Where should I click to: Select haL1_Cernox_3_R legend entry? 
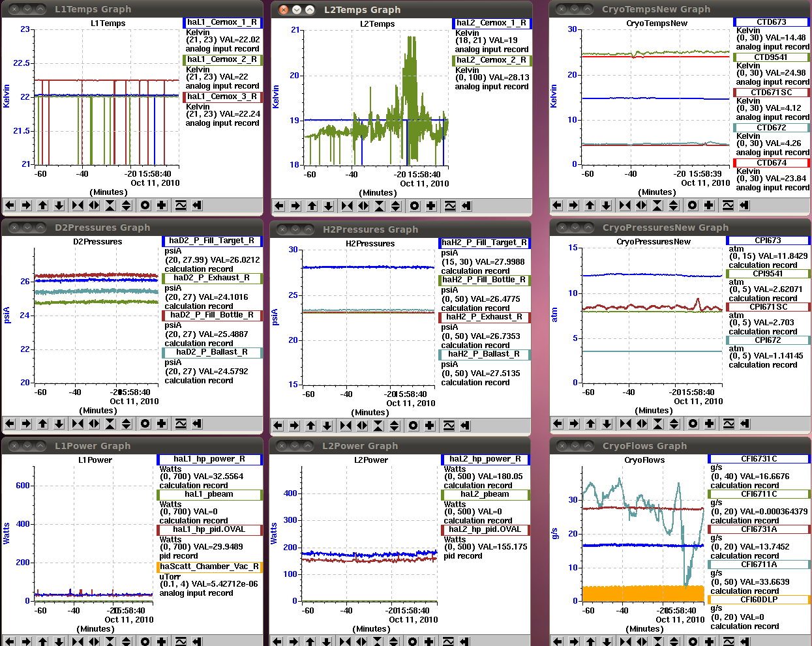[x=222, y=96]
